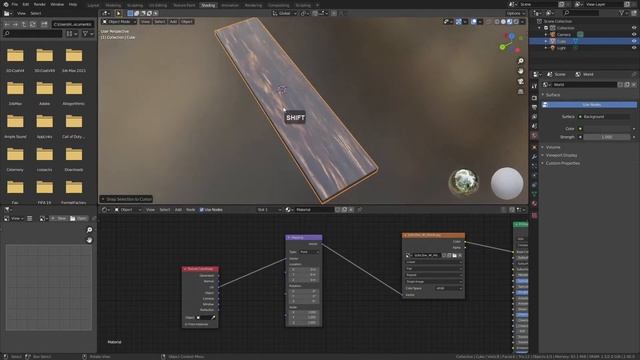This screenshot has width=640, height=360.
Task: Hide Camera using its eye icon
Action: (x=634, y=35)
